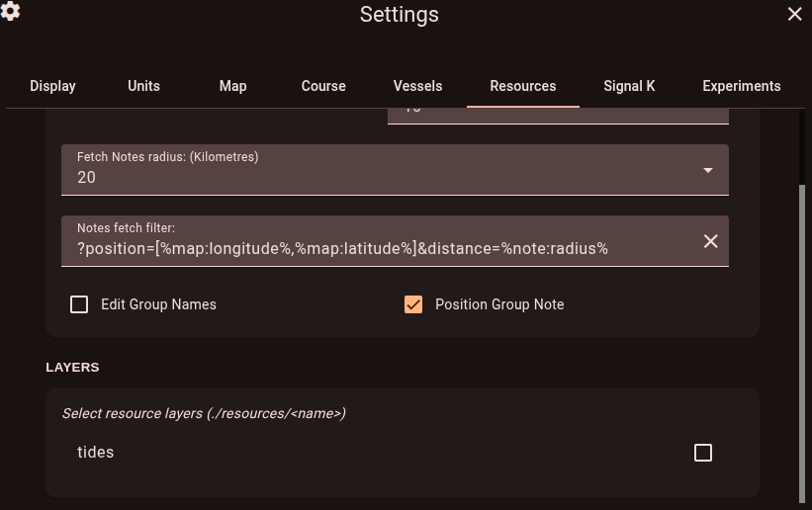Image resolution: width=812 pixels, height=510 pixels.
Task: Open the Units tab
Action: [x=143, y=86]
